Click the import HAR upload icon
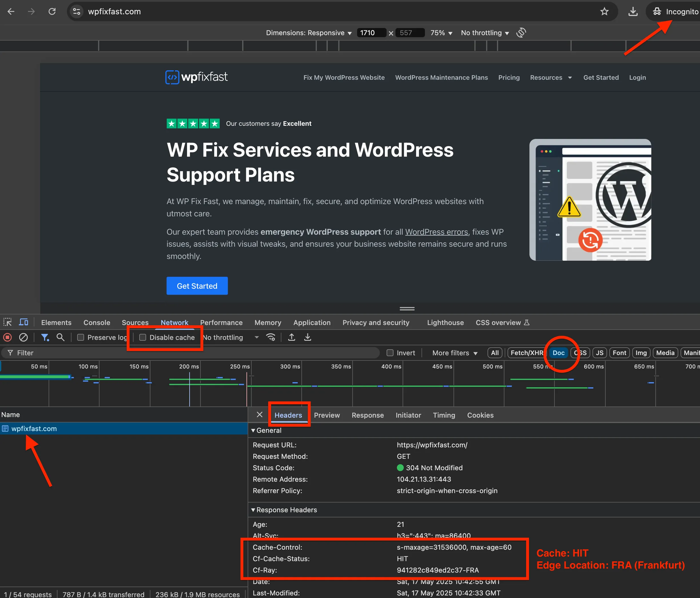 [x=292, y=337]
